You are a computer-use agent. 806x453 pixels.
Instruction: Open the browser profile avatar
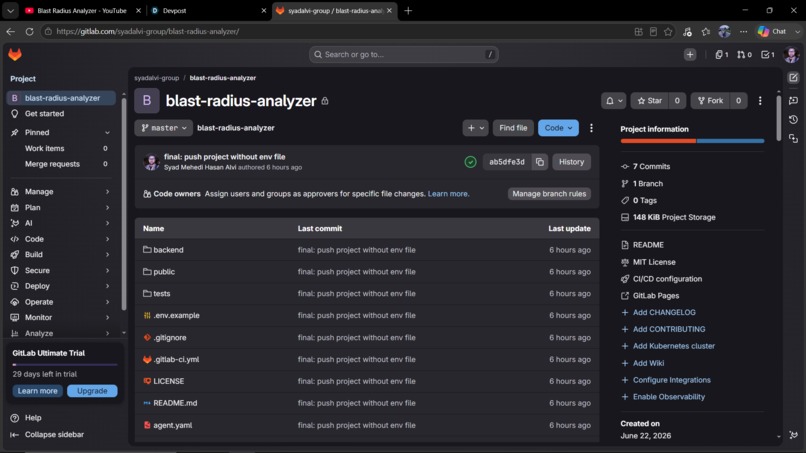coord(724,31)
